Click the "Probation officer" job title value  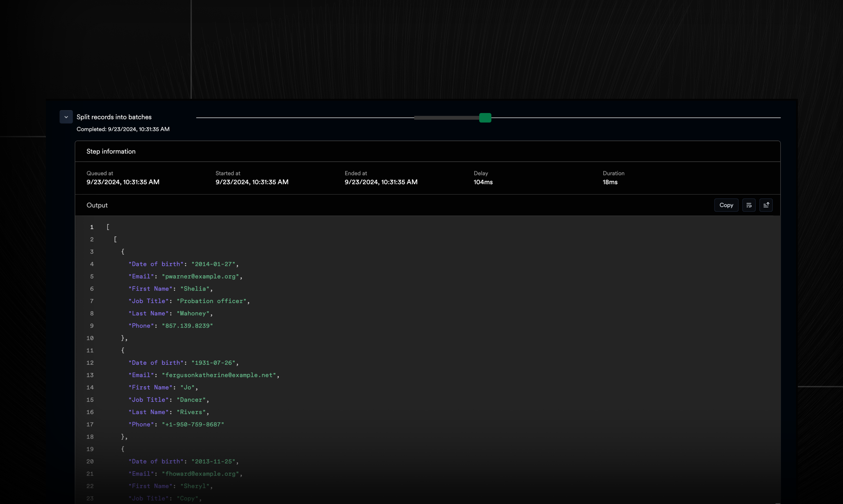pyautogui.click(x=211, y=301)
